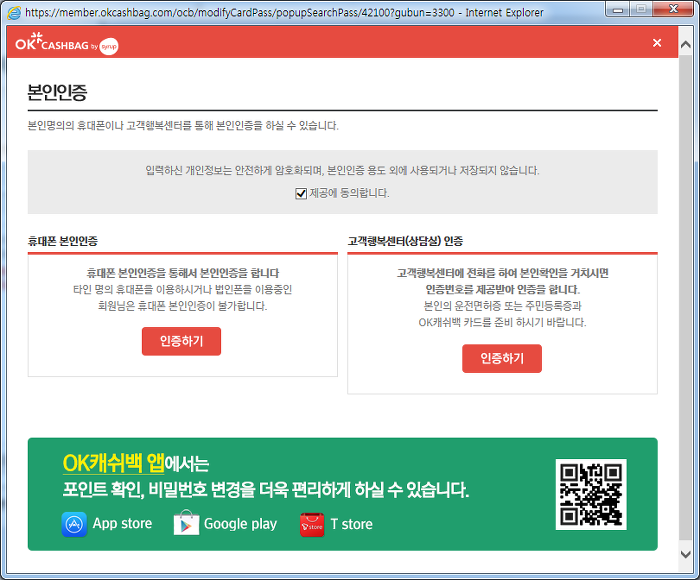This screenshot has height=580, width=700.
Task: Toggle the 제공에 동의합니다 checkbox
Action: tap(301, 193)
